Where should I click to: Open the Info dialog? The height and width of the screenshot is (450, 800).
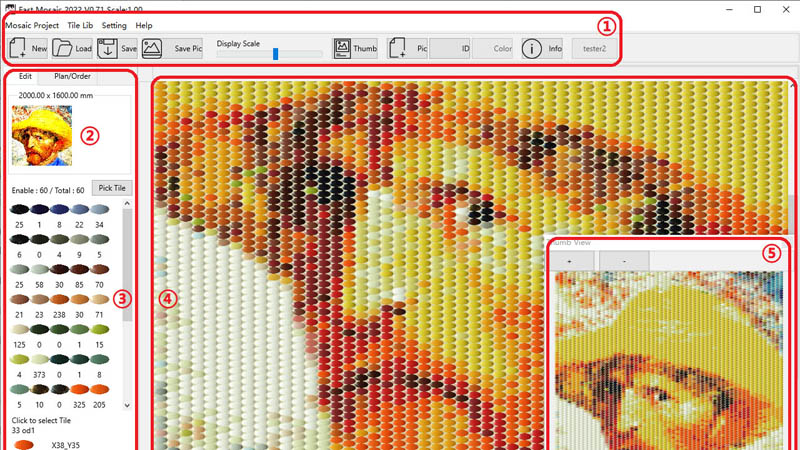(x=542, y=48)
